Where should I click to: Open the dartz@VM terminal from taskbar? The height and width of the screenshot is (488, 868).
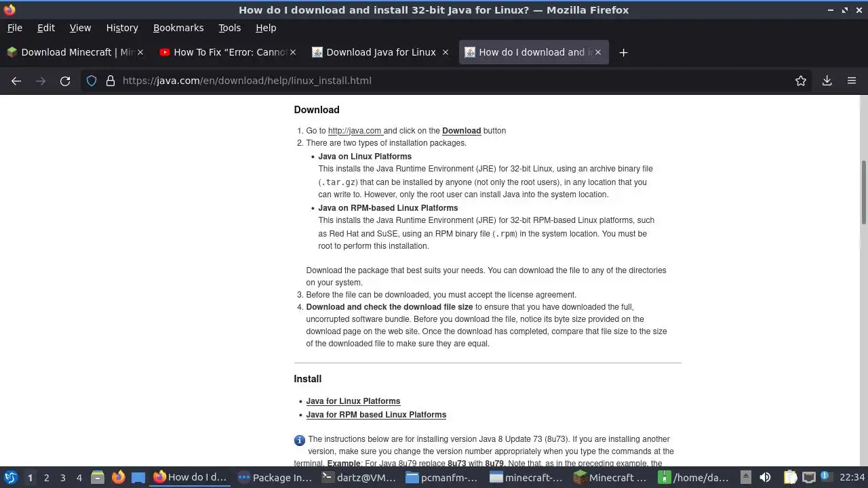tap(359, 477)
